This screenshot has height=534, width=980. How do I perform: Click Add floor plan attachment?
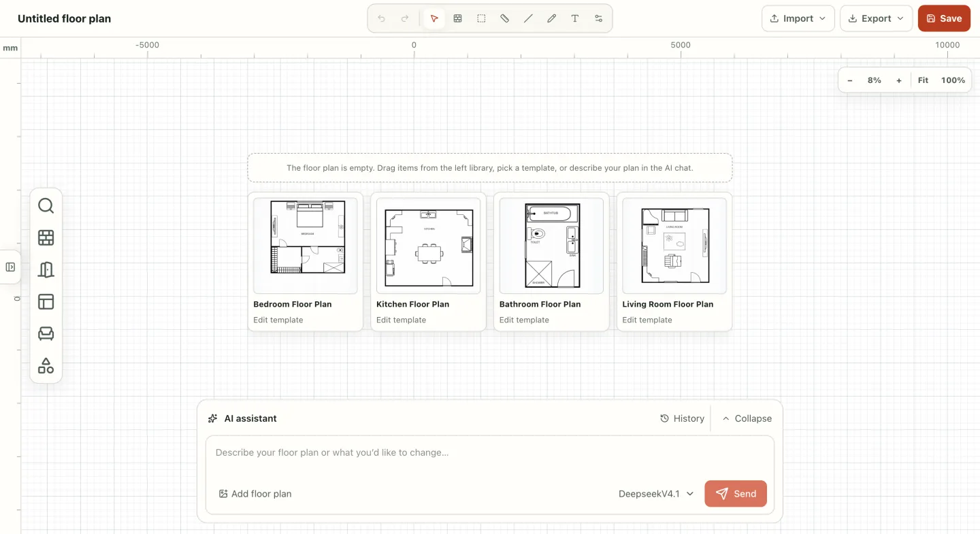[x=255, y=494]
